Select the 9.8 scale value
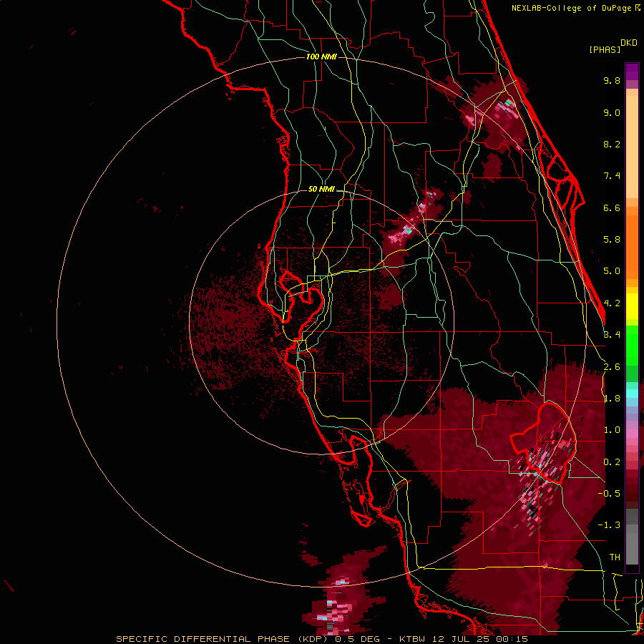 pos(612,80)
